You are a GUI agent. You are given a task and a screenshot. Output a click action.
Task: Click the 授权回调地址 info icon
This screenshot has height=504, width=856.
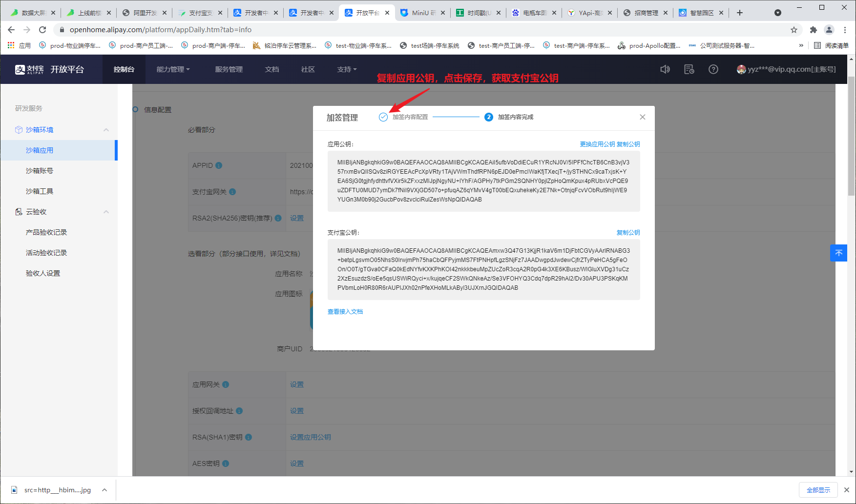[239, 411]
